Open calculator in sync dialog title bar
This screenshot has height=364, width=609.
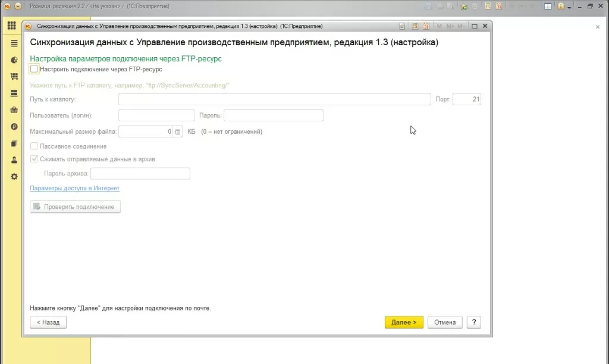tap(415, 26)
